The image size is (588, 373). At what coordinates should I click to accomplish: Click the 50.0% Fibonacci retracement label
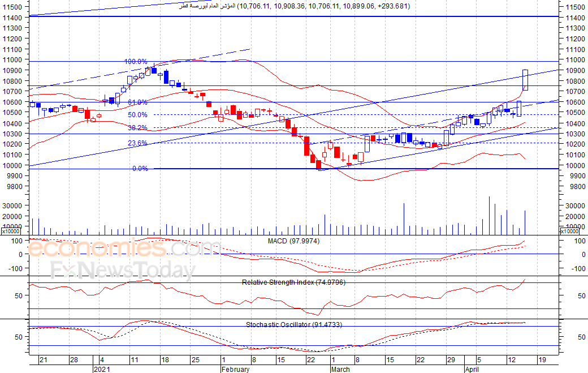coord(137,115)
